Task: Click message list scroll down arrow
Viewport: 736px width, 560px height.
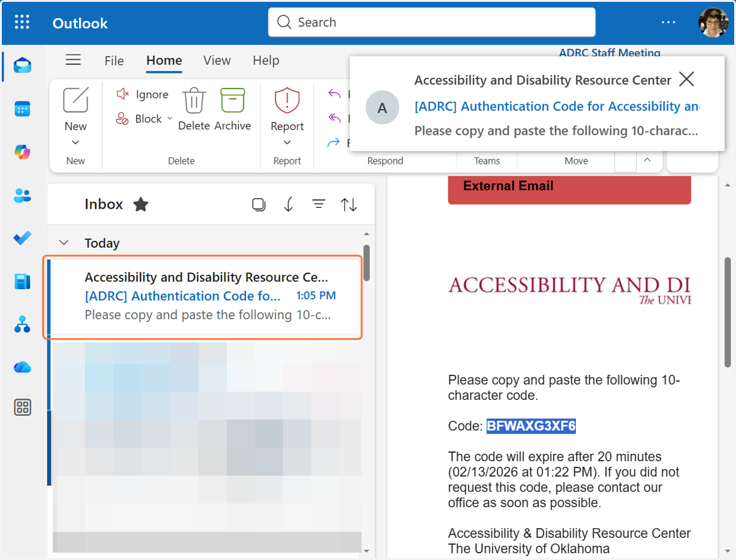Action: coord(366,551)
